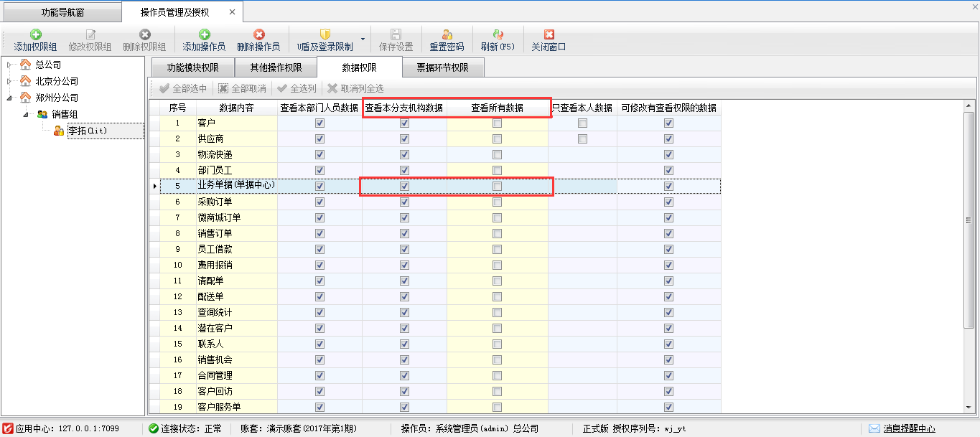Click the 重置密码 toolbar icon
The width and height of the screenshot is (980, 437).
click(x=447, y=34)
